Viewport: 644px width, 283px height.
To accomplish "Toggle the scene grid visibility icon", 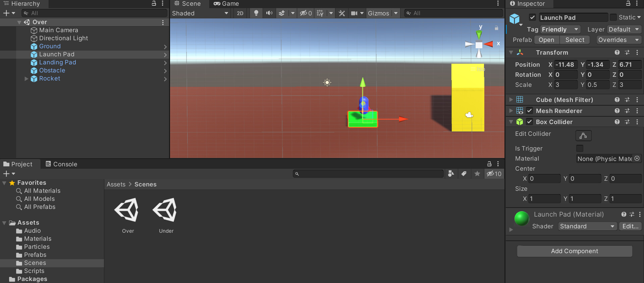I will [x=320, y=13].
